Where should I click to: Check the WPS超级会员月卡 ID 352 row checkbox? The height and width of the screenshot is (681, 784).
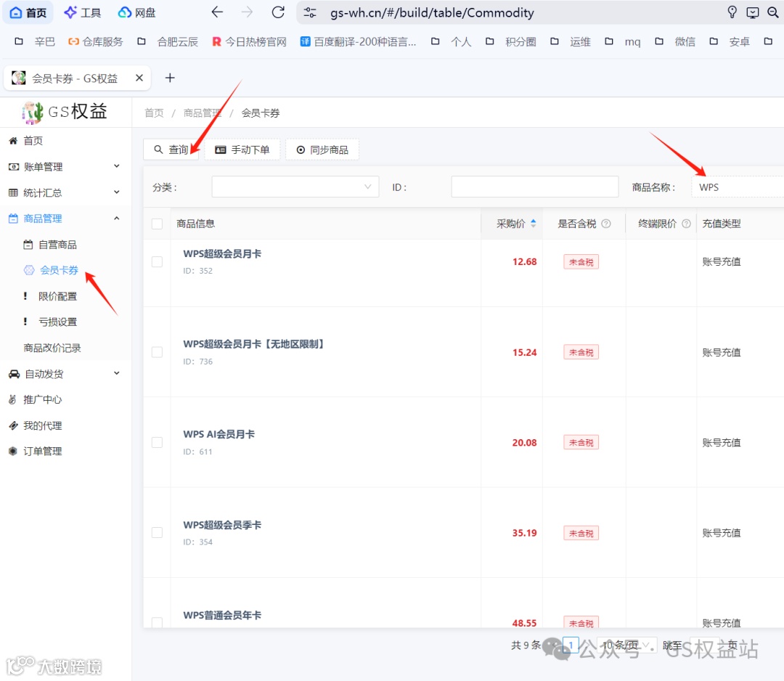tap(157, 262)
